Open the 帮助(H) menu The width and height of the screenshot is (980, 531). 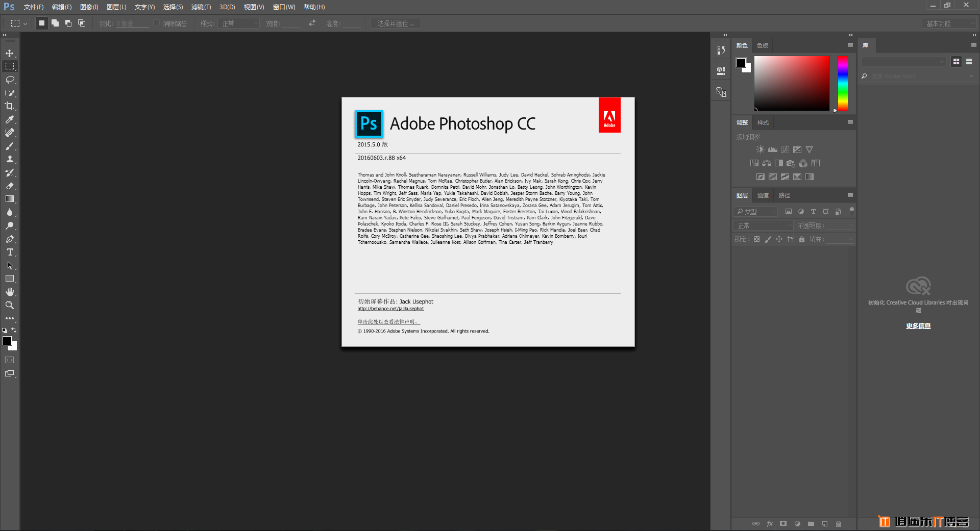point(314,7)
